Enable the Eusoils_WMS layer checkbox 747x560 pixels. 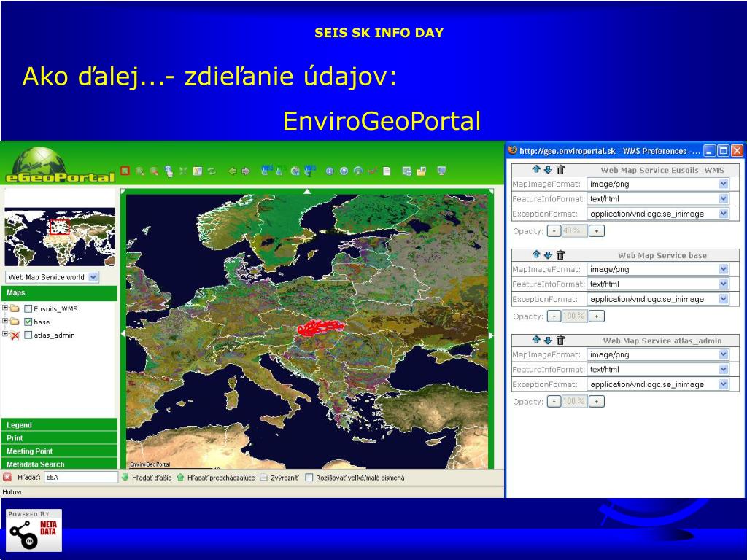pos(28,308)
